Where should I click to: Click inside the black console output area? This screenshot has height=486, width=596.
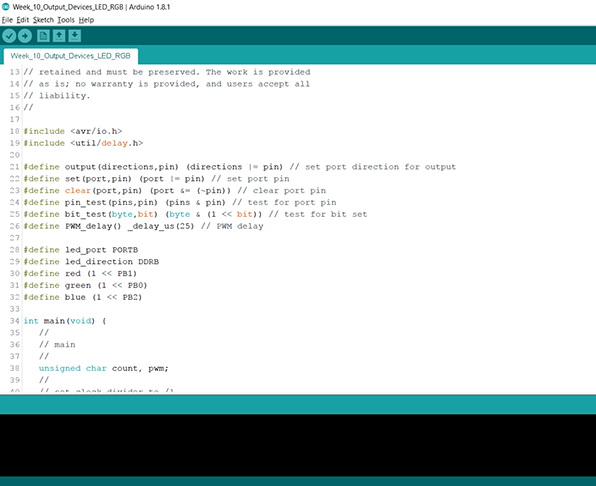coord(298,445)
